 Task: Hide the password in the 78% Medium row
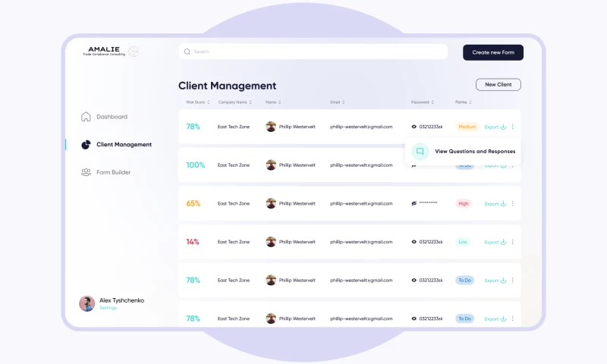coord(414,127)
